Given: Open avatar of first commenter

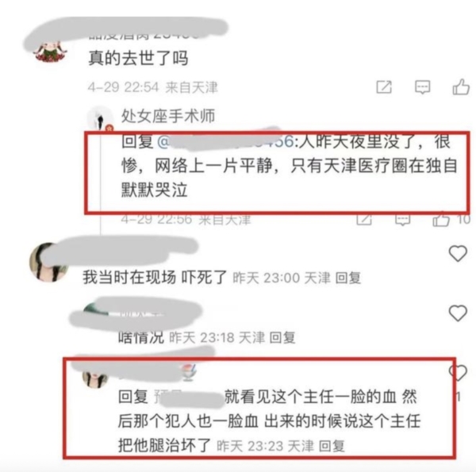Looking at the screenshot, I should coord(50,51).
